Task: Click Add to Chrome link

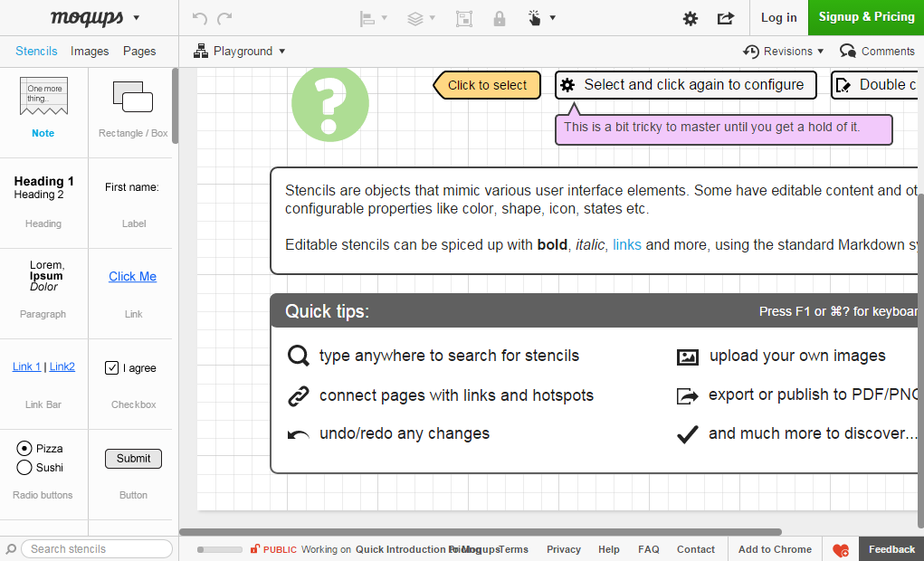Action: (x=775, y=549)
